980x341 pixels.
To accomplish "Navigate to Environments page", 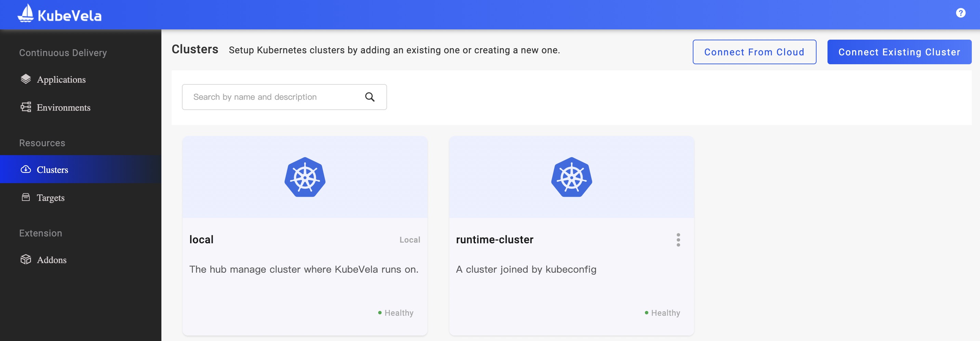I will (63, 108).
